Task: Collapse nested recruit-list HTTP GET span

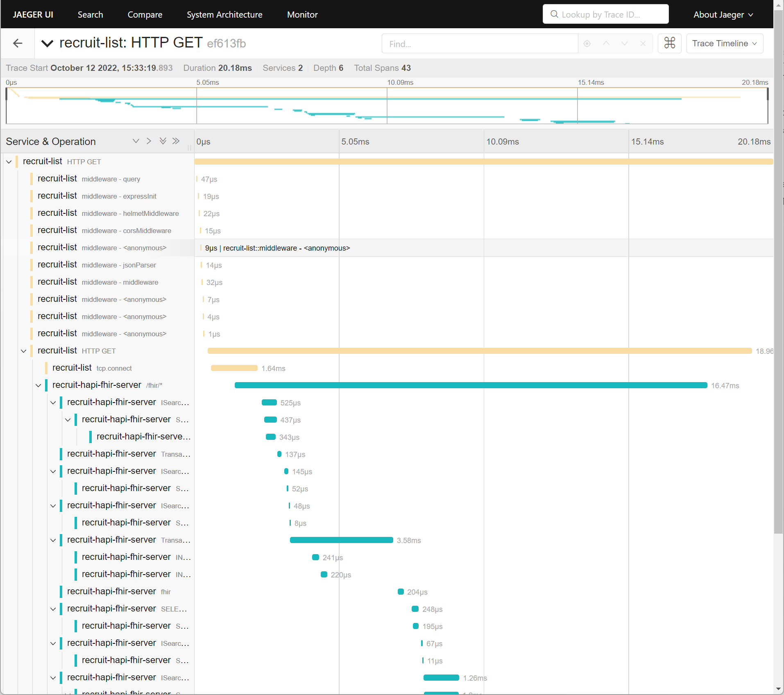Action: (23, 351)
